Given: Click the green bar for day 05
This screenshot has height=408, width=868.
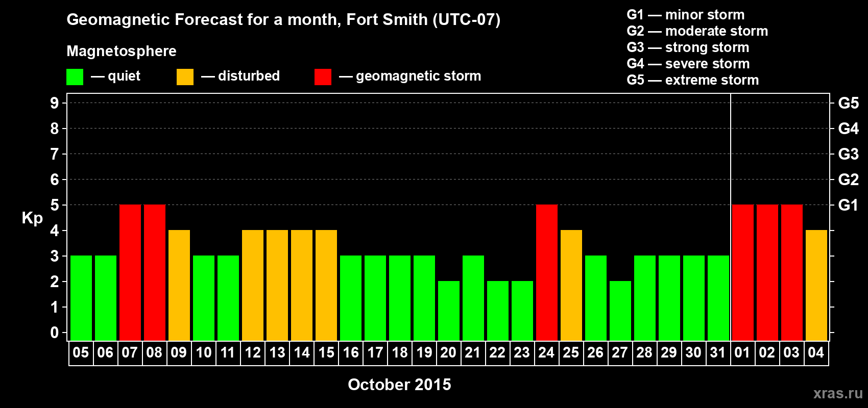Looking at the screenshot, I should pyautogui.click(x=81, y=298).
